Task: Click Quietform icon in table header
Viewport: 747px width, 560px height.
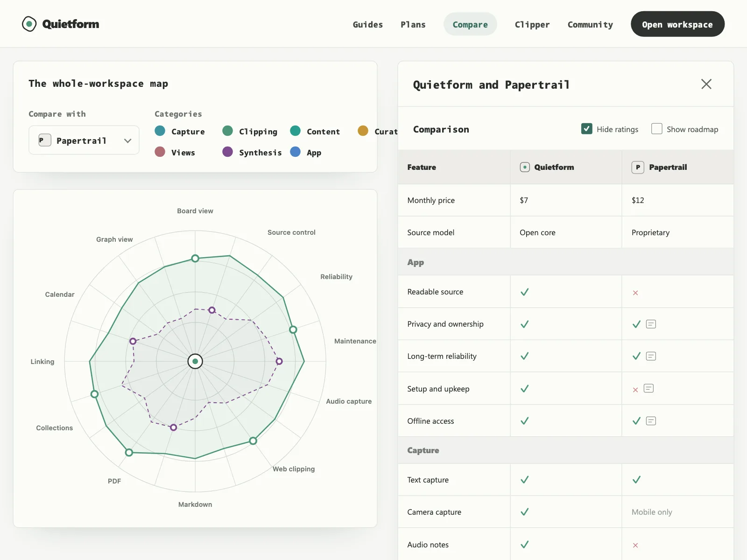Action: 525,167
